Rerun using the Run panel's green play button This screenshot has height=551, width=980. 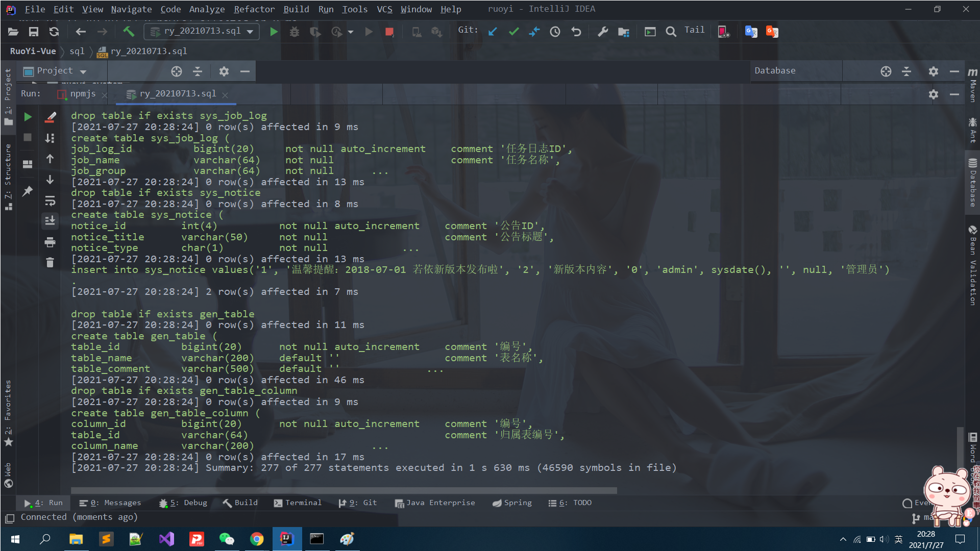[28, 117]
